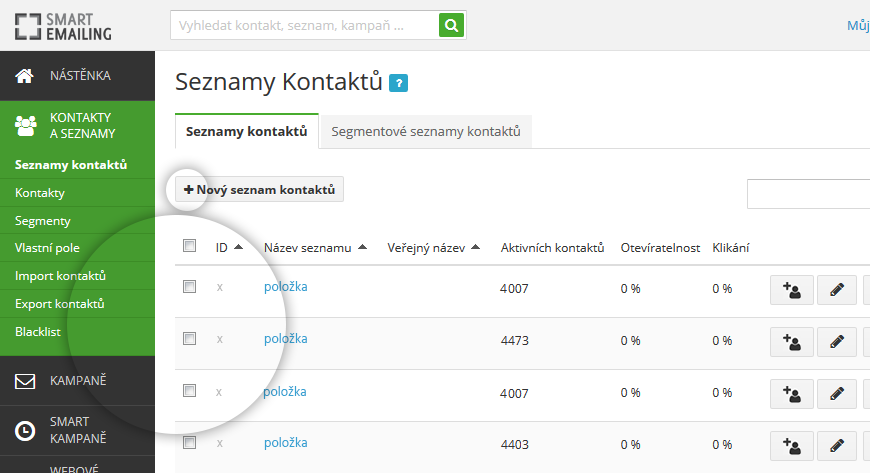Open Vlastní pole in the sidebar
The width and height of the screenshot is (870, 473).
coord(47,248)
